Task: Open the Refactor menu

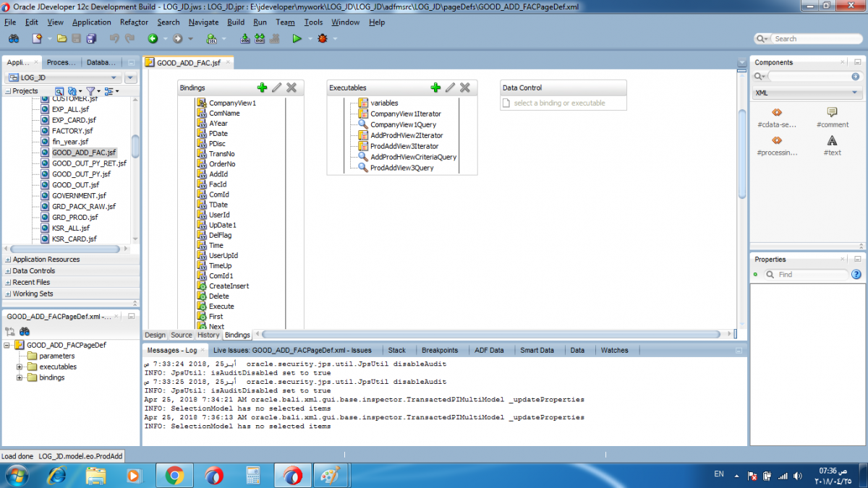Action: tap(134, 22)
